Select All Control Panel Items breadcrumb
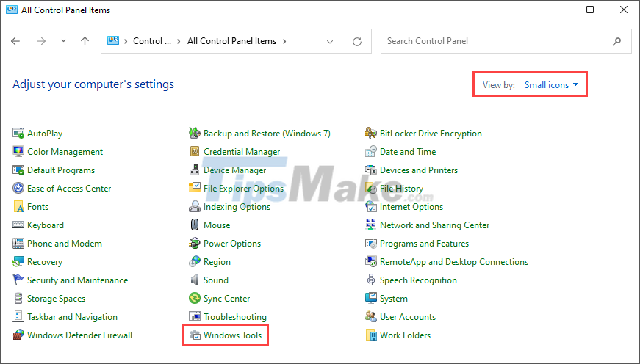Viewport: 640px width, 364px height. 232,41
